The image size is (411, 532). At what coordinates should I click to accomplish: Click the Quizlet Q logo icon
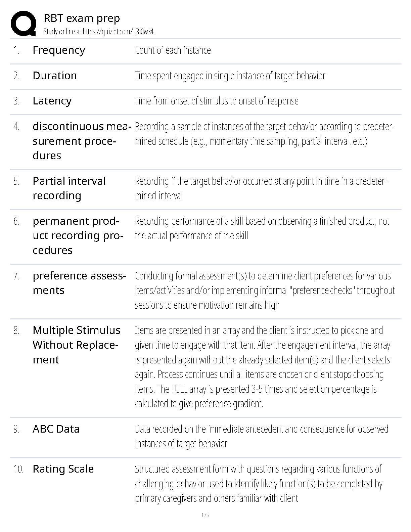(24, 23)
